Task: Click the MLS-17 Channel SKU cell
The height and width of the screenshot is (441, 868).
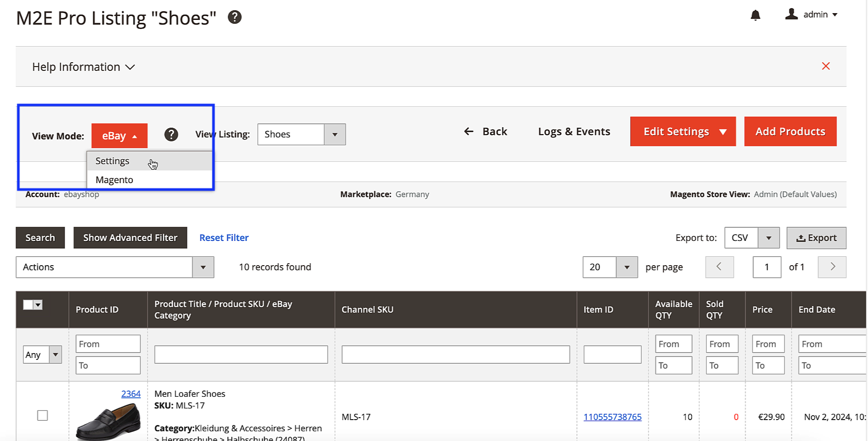Action: coord(356,417)
